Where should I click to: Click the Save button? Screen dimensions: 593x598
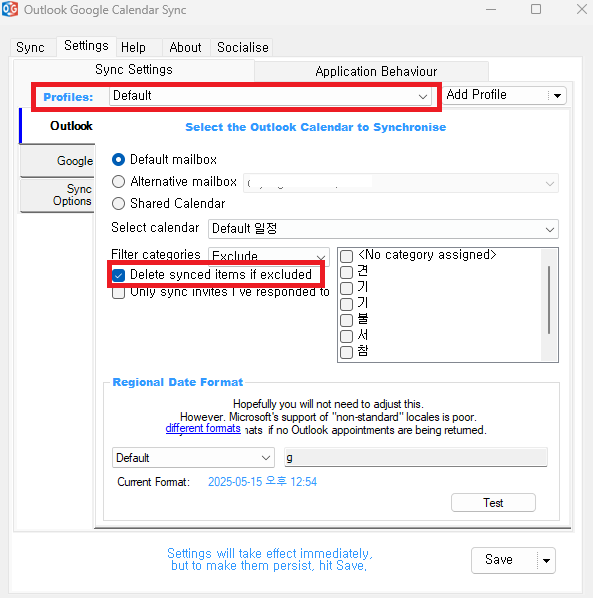[x=504, y=560]
